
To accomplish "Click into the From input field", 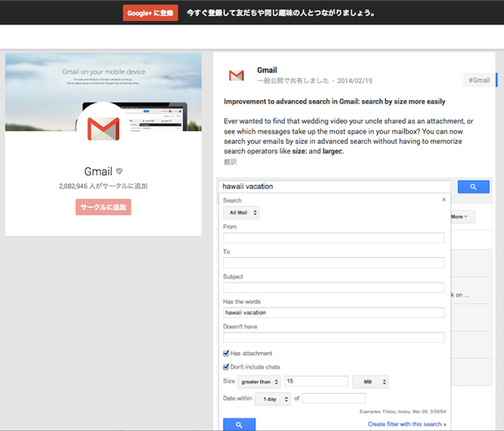I will [x=333, y=238].
